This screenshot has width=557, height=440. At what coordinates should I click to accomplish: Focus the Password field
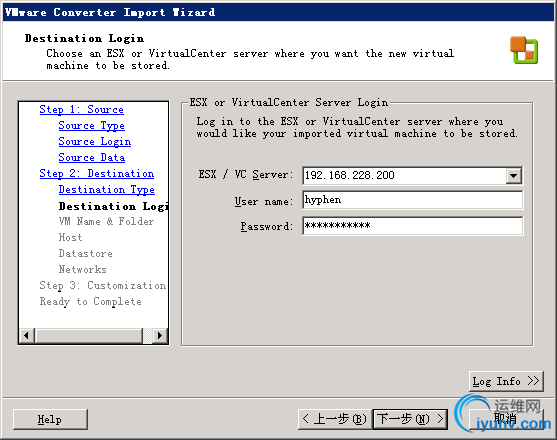click(412, 226)
